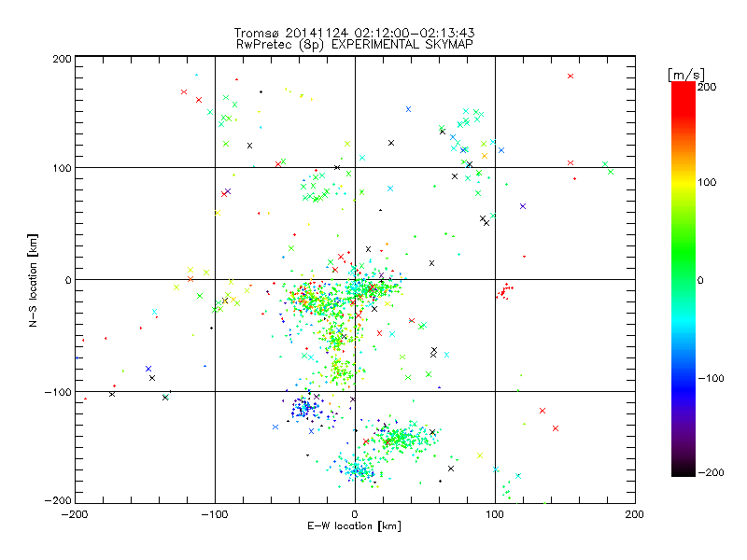Click the title line 'Tromsø 20141124 02:12:00-02:13:43'
747x560 pixels.
(354, 33)
